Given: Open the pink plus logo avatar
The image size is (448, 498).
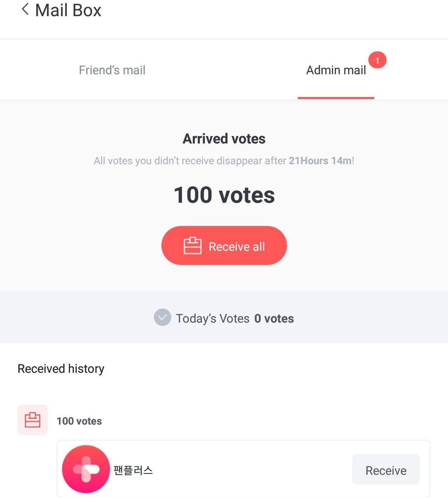Looking at the screenshot, I should pyautogui.click(x=86, y=469).
